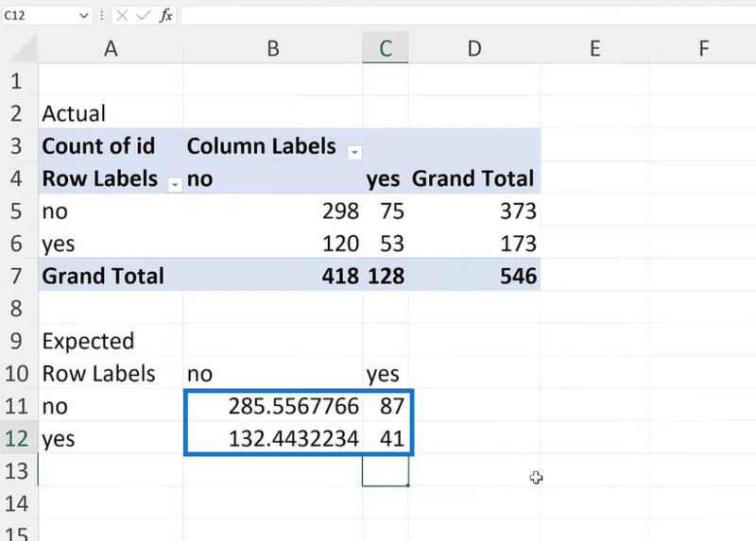The image size is (756, 541).
Task: Select row 14 header
Action: 17,503
